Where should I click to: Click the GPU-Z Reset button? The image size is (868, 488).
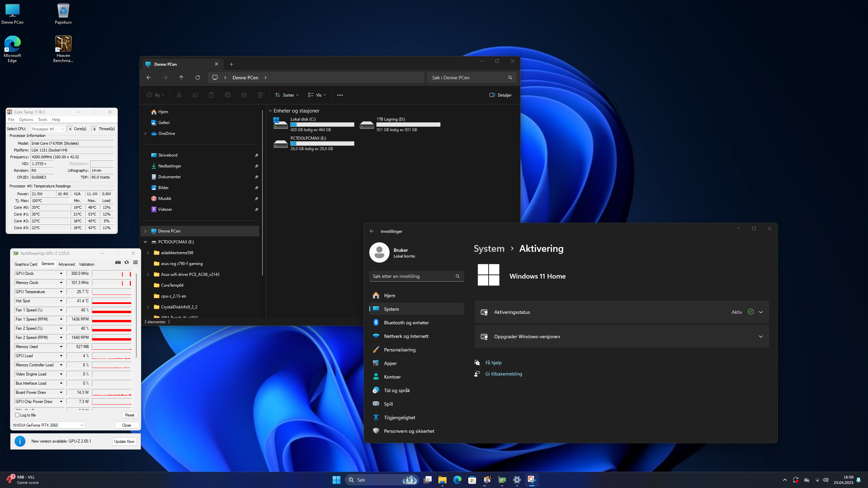[130, 415]
